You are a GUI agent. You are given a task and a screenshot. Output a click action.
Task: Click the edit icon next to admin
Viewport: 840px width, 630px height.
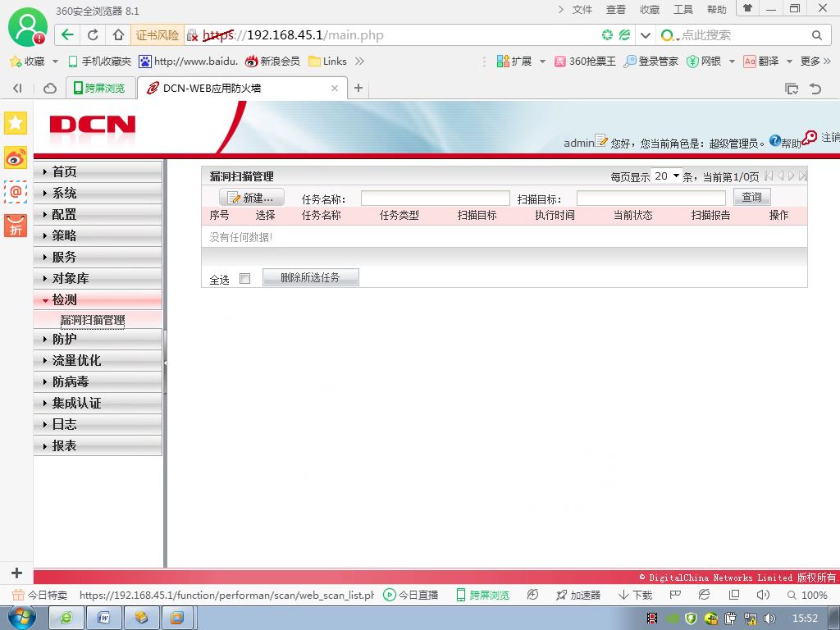601,140
